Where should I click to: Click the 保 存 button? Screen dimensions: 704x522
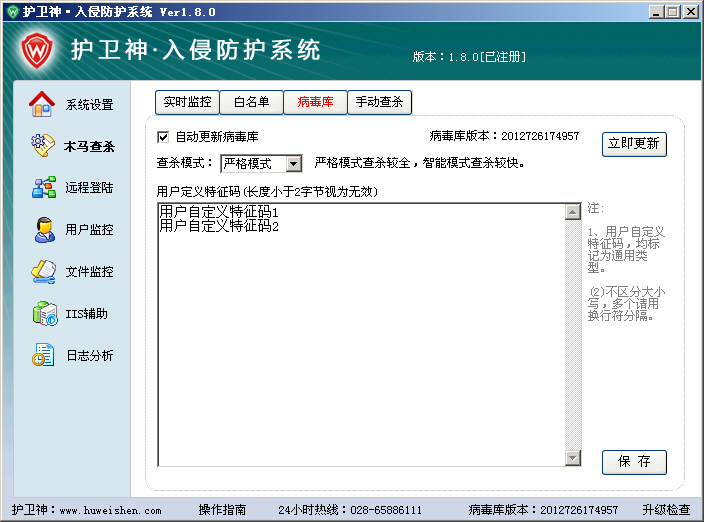tap(634, 462)
